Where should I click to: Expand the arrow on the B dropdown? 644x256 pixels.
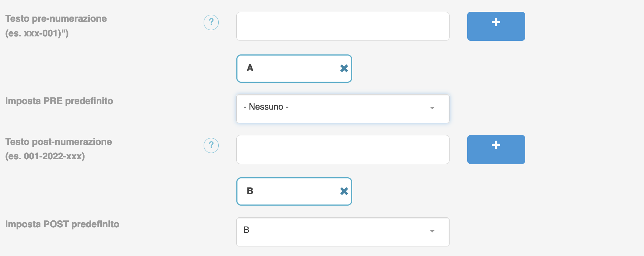coord(432,231)
